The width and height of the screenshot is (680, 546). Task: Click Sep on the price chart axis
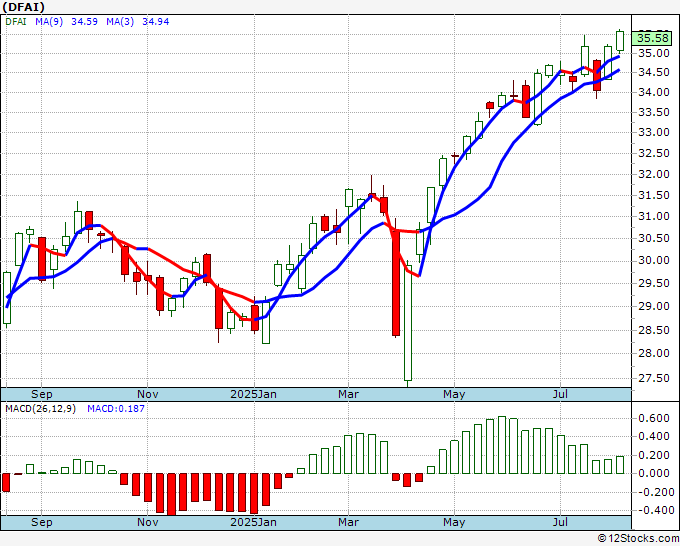coord(42,394)
